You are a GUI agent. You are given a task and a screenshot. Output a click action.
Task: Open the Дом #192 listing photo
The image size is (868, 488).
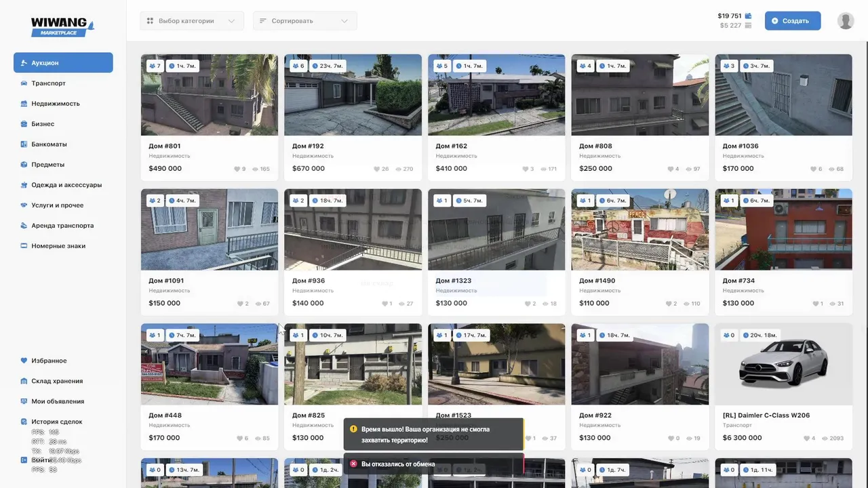pos(353,95)
